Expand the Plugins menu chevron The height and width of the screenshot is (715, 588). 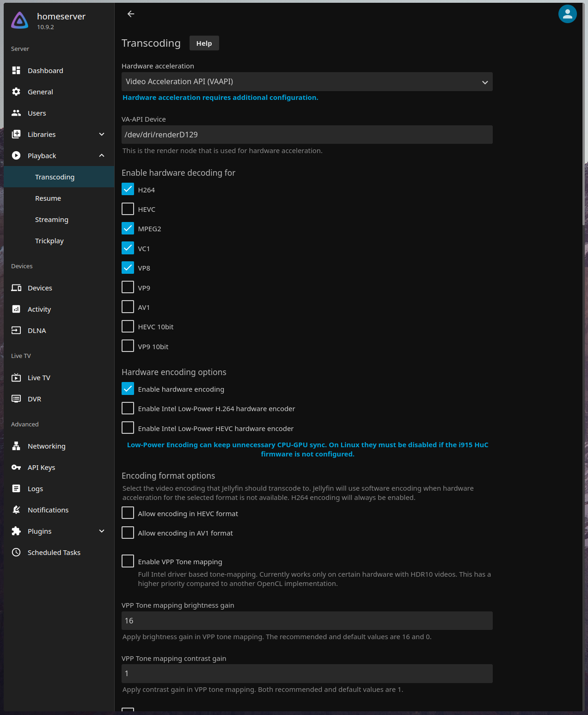click(x=102, y=531)
